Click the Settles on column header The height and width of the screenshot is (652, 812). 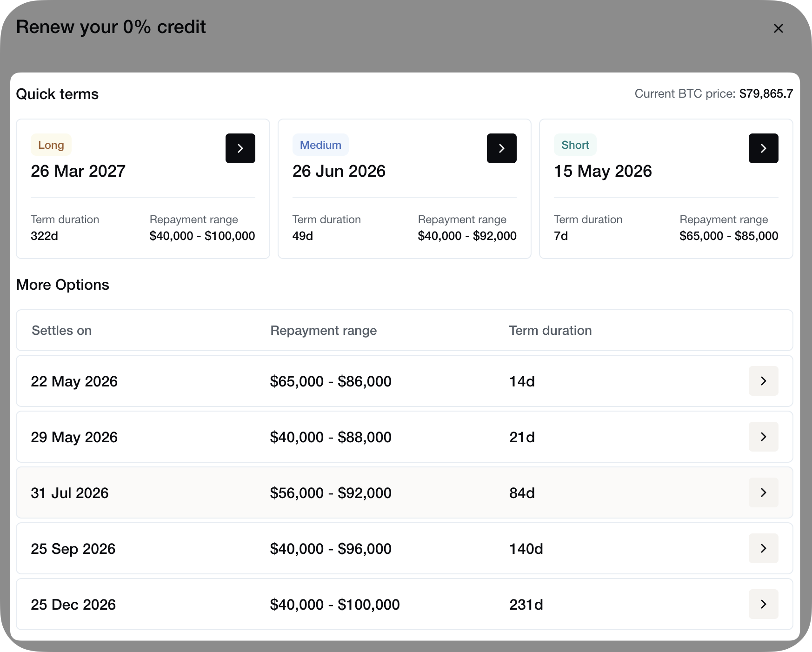coord(61,331)
